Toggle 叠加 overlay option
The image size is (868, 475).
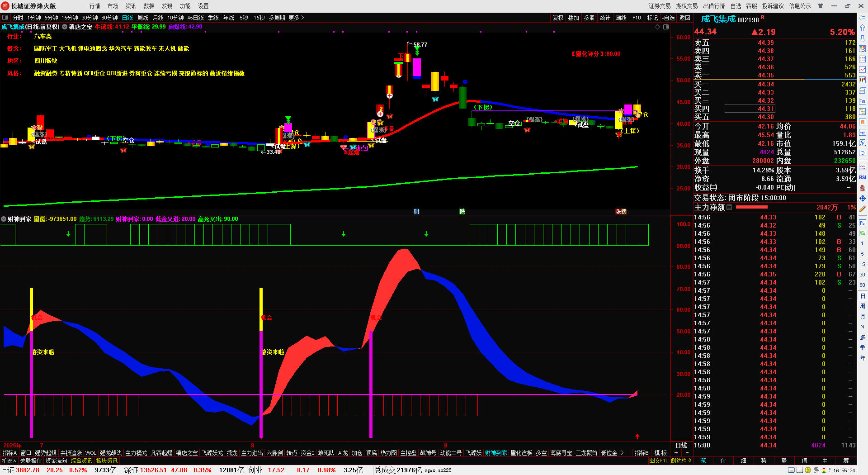coord(574,18)
